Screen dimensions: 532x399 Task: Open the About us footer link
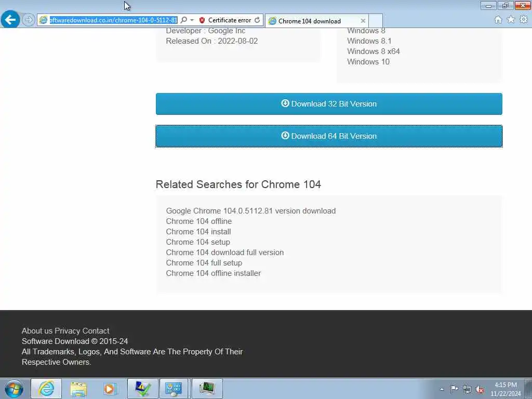point(37,331)
